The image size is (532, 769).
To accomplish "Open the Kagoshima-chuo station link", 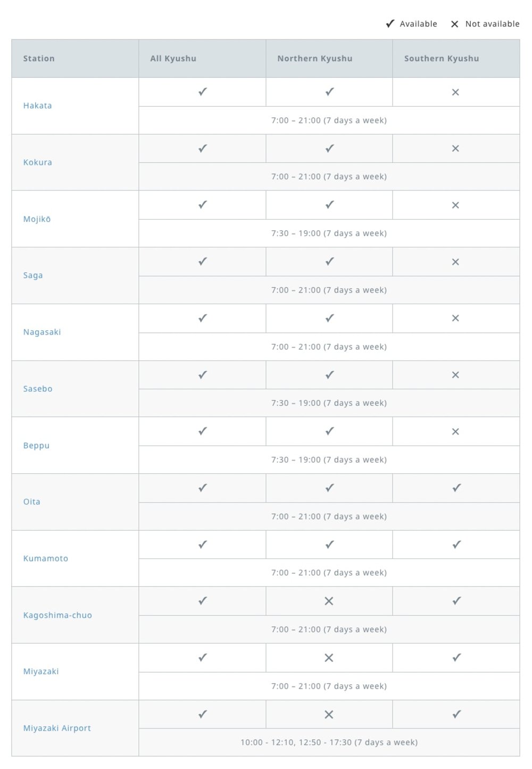I will (x=57, y=615).
